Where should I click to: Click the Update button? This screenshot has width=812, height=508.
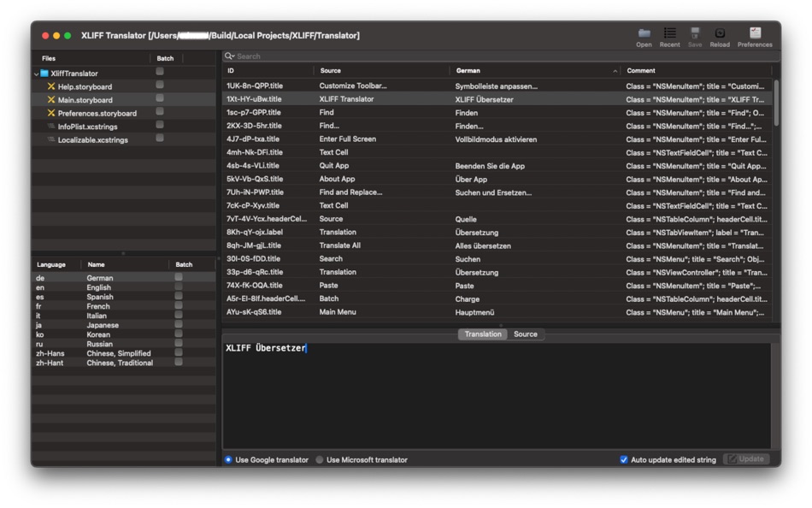coord(746,459)
